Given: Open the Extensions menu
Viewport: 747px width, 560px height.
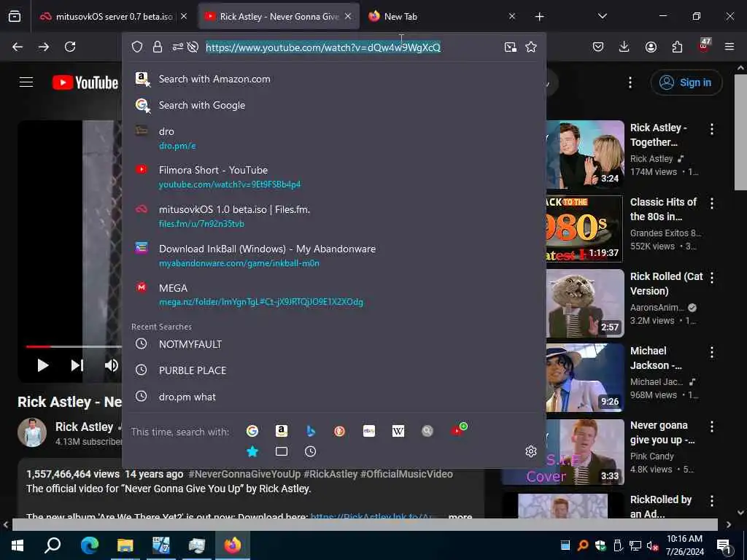Looking at the screenshot, I should coord(677,47).
